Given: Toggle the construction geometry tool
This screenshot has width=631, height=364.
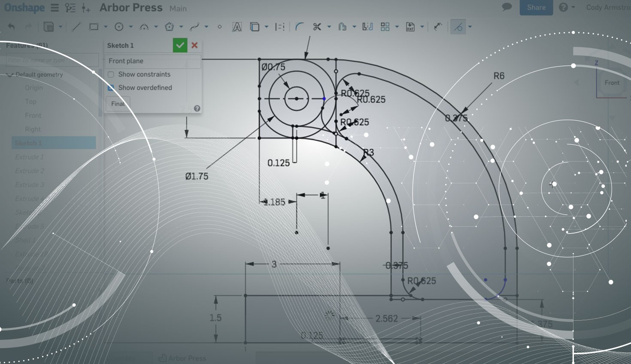Looking at the screenshot, I should (x=458, y=27).
